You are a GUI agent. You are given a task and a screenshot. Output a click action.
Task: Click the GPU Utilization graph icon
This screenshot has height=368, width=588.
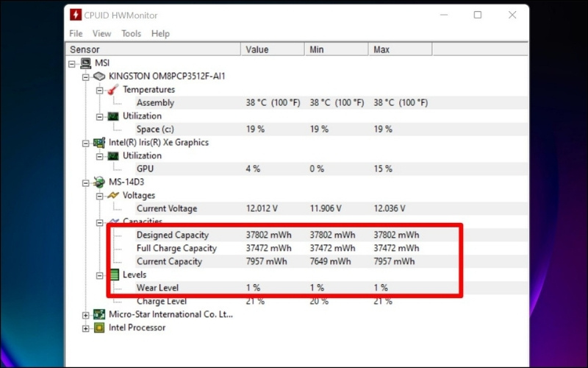pyautogui.click(x=113, y=156)
